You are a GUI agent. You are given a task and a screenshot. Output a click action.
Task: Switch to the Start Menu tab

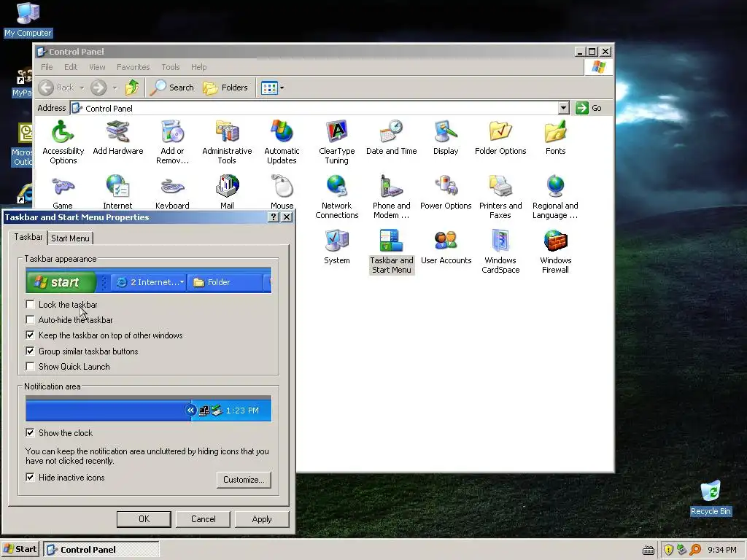[70, 238]
